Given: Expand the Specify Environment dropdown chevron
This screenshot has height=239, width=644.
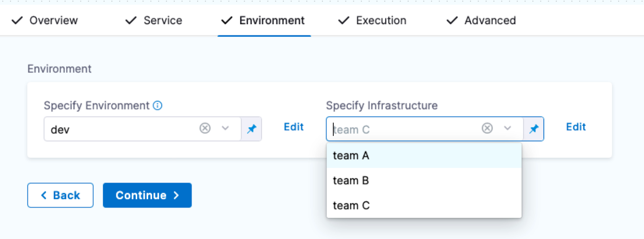Looking at the screenshot, I should point(225,129).
